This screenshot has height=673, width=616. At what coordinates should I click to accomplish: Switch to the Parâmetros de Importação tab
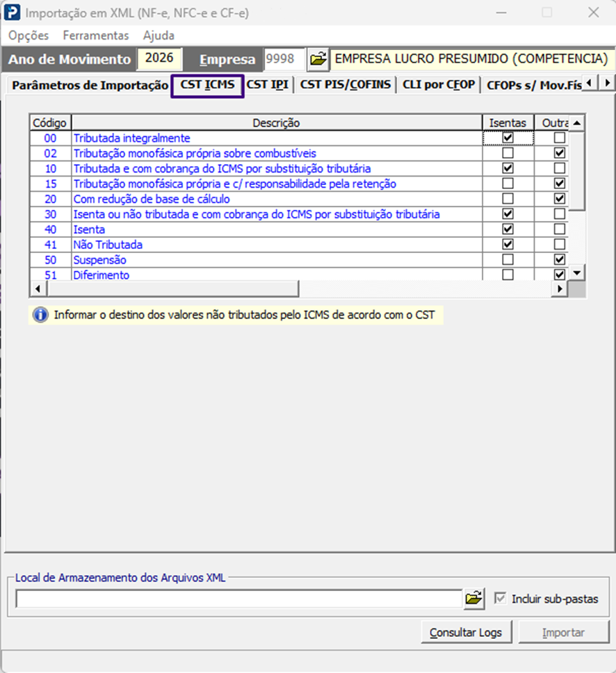(90, 85)
